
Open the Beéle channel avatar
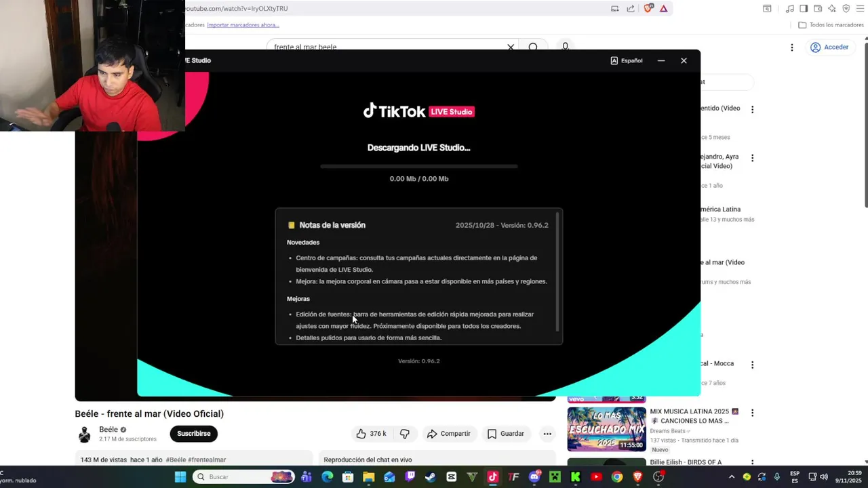(x=84, y=434)
